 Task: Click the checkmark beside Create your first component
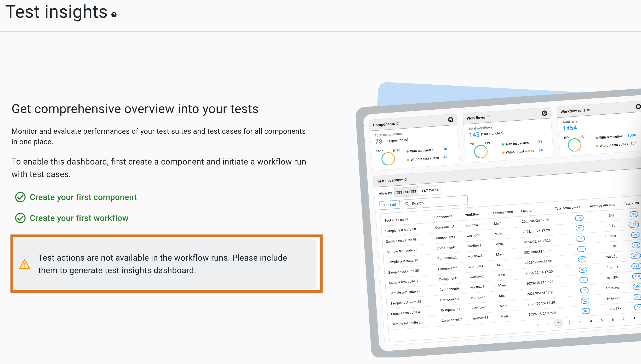(21, 197)
